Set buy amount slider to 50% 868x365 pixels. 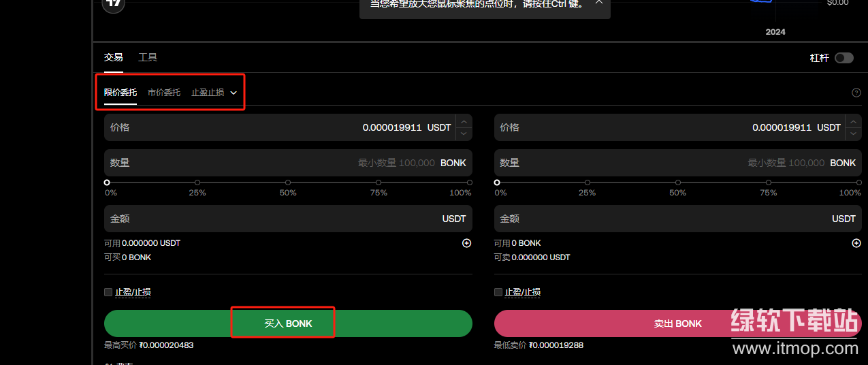288,182
